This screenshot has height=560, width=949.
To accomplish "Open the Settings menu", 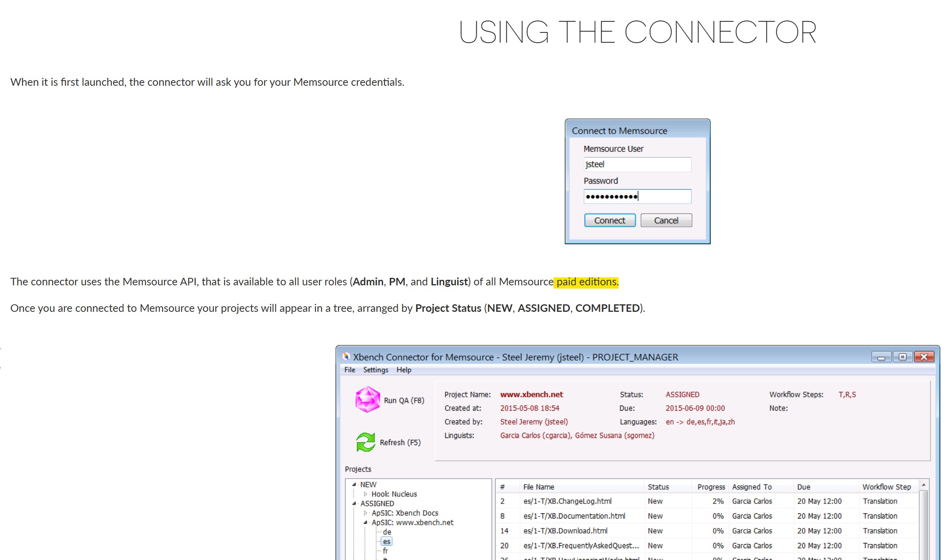I will tap(375, 370).
